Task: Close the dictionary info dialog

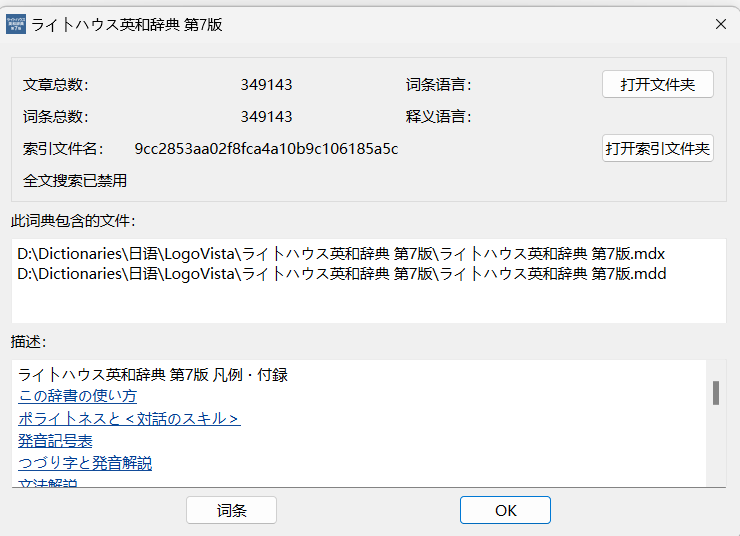Action: point(720,24)
